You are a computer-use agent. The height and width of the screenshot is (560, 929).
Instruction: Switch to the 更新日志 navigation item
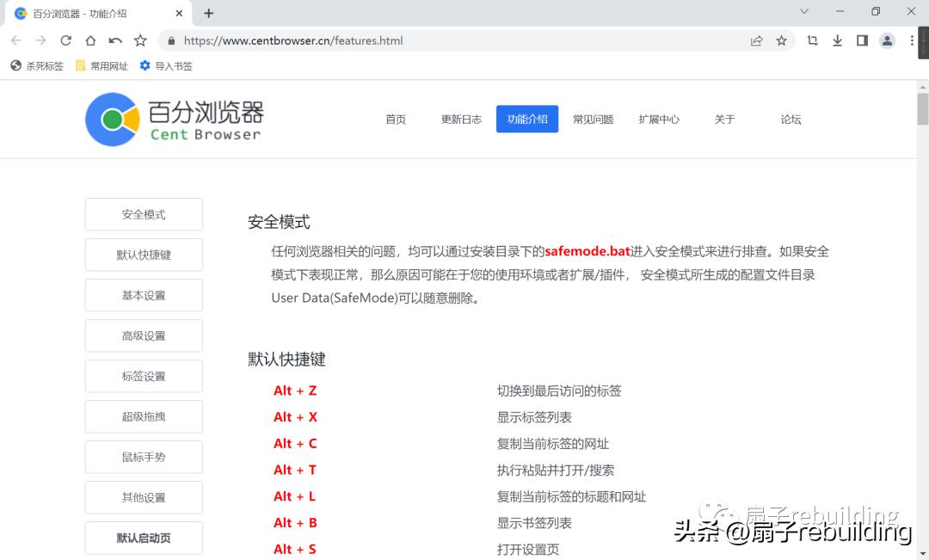461,120
